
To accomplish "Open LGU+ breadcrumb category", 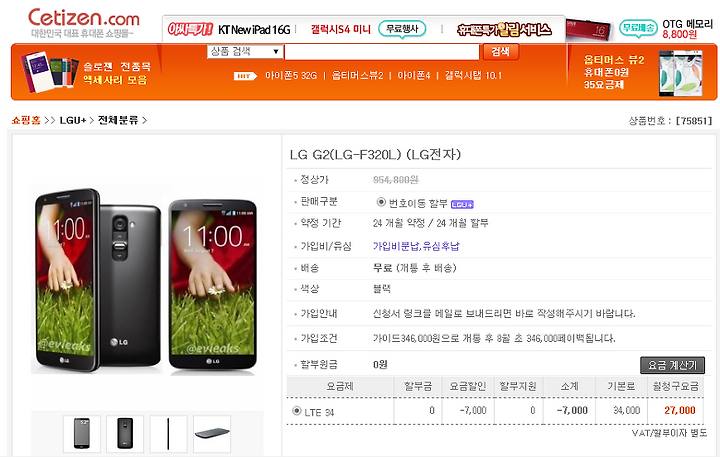I will [73, 120].
